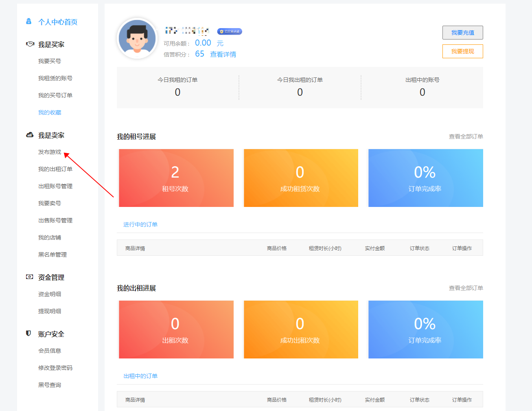
Task: Click the 资金管理 money icon
Action: pos(30,277)
